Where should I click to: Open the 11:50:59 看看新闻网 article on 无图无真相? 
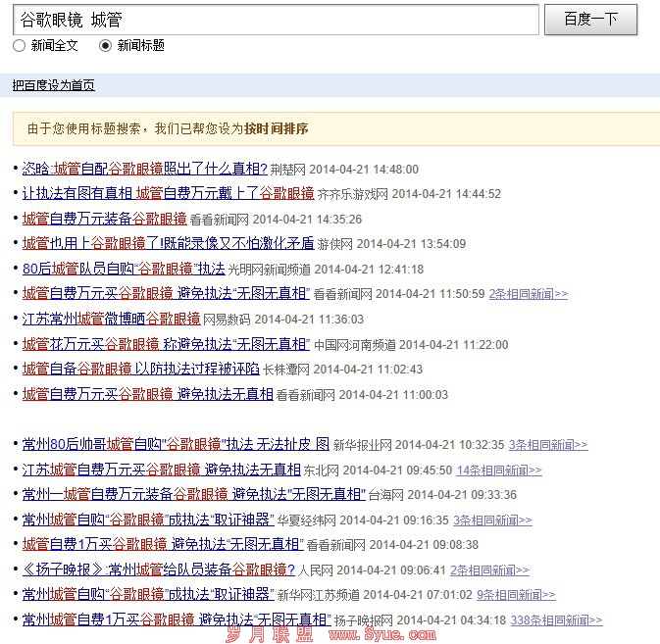tap(167, 294)
